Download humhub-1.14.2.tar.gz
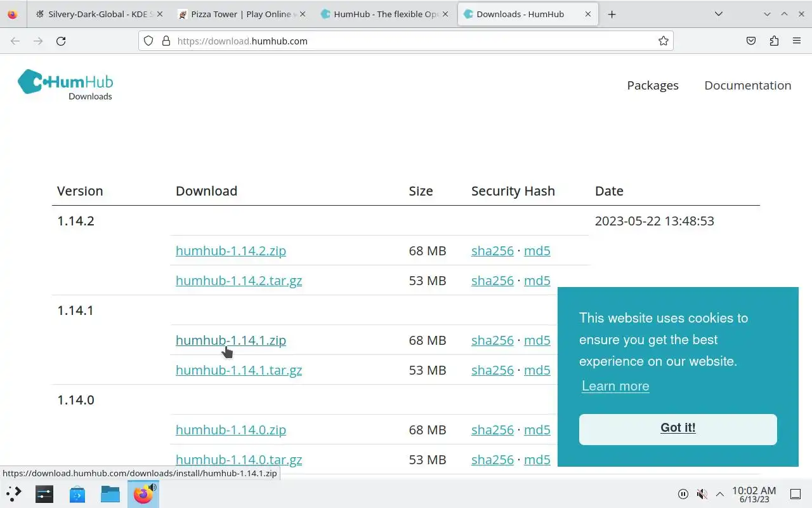The image size is (812, 508). point(239,281)
